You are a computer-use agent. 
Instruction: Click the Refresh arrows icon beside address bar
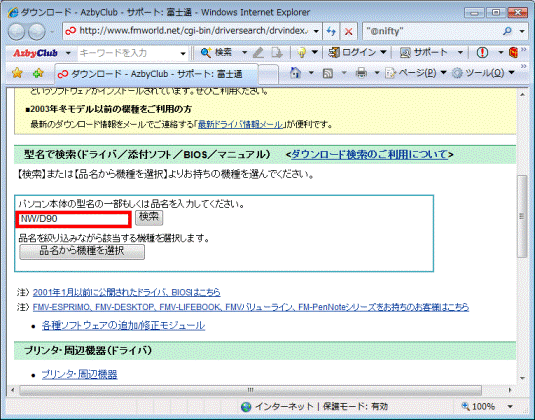pyautogui.click(x=331, y=31)
